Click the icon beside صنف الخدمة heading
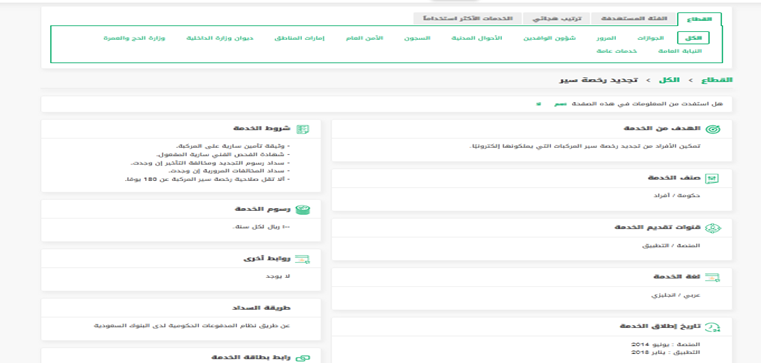The height and width of the screenshot is (363, 761). click(712, 179)
